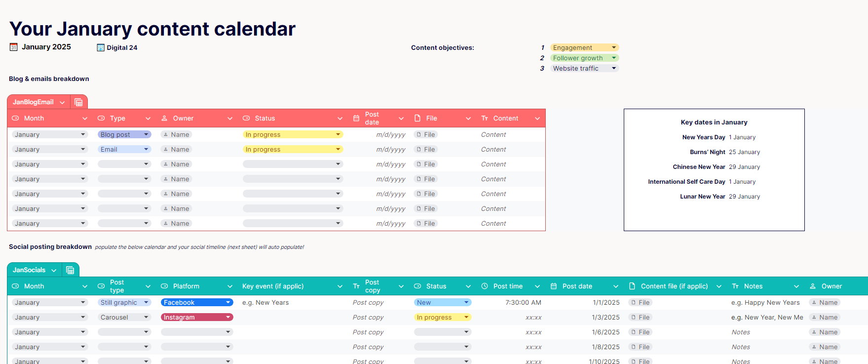
Task: Click the Post date calendar icon in JanBlogEmail header
Action: (x=356, y=119)
